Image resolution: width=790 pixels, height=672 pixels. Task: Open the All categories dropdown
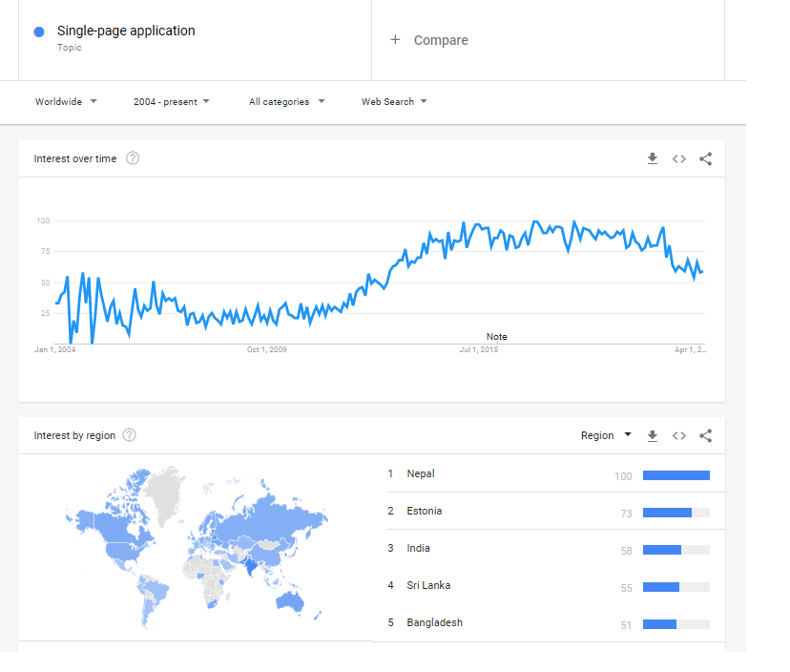coord(286,102)
